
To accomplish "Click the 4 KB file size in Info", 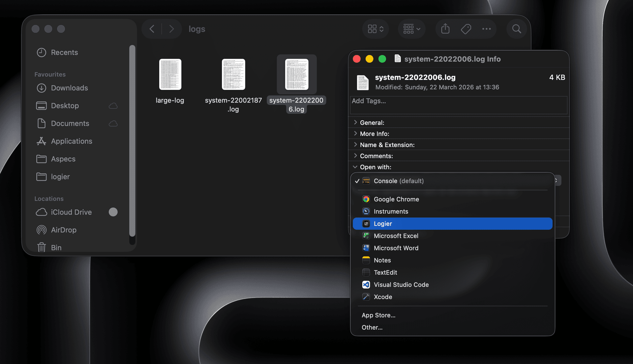I will 557,77.
